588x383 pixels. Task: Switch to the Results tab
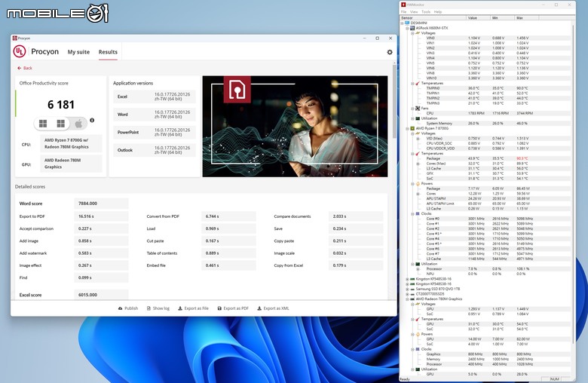pos(108,52)
